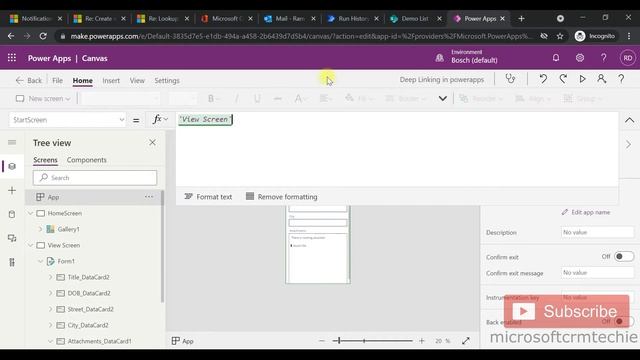Open Media icon in left sidebar
Image resolution: width=640 pixels, height=360 pixels.
click(12, 238)
